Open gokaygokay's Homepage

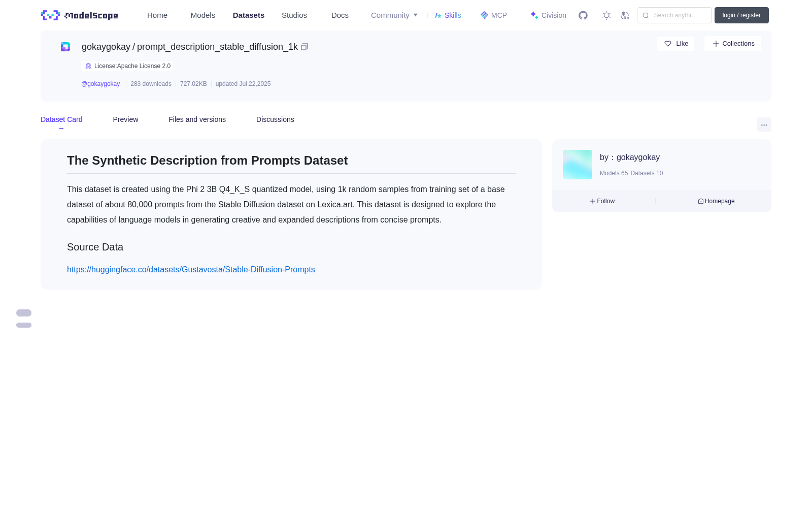pyautogui.click(x=716, y=201)
